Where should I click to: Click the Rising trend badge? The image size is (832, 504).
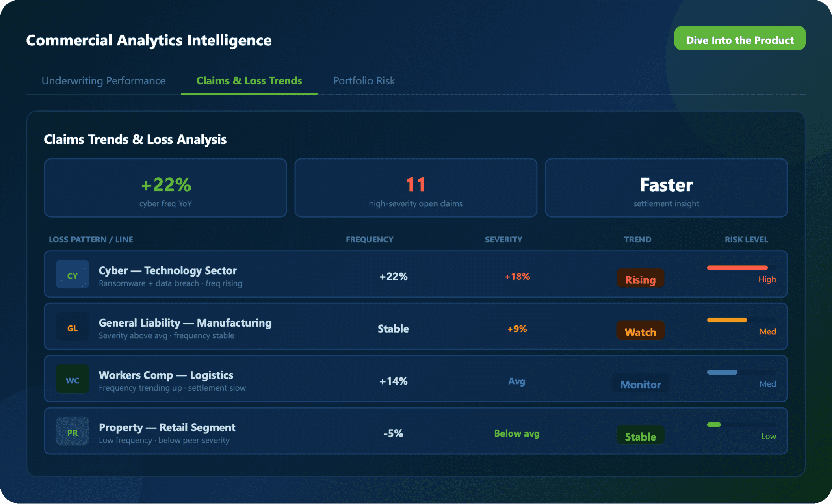coord(640,279)
